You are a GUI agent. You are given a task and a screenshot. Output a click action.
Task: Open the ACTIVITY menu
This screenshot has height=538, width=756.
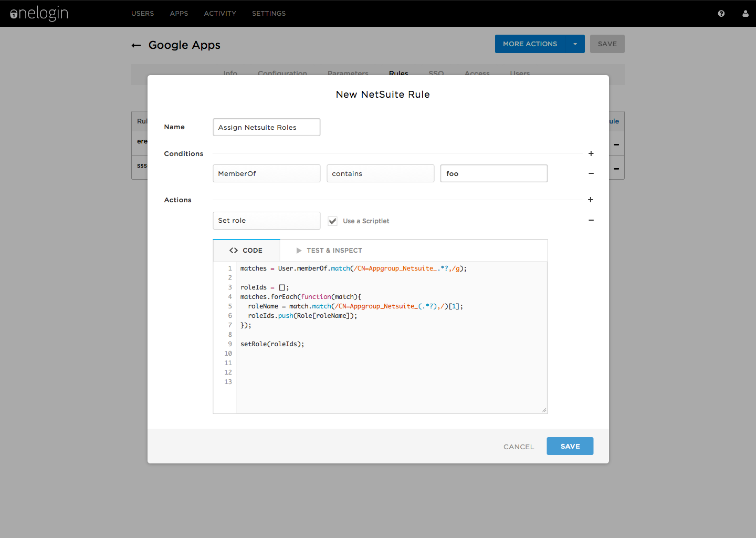[220, 14]
